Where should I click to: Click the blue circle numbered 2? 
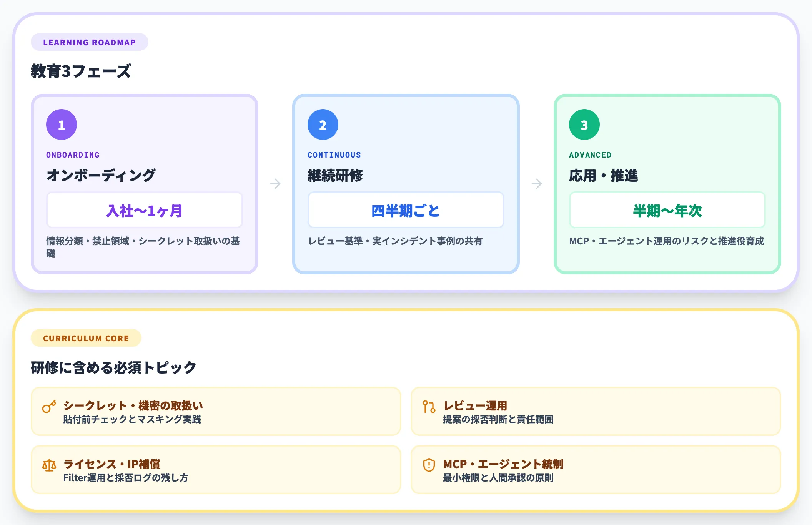pyautogui.click(x=322, y=124)
